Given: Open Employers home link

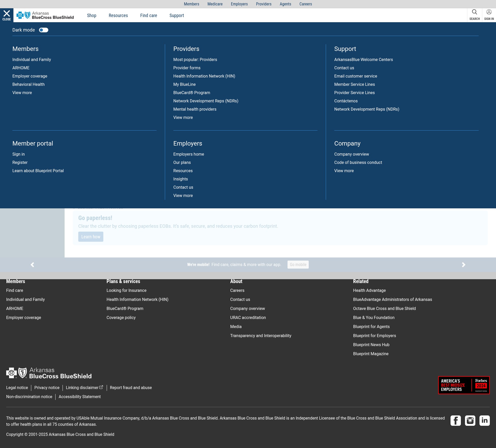Looking at the screenshot, I should (x=189, y=154).
